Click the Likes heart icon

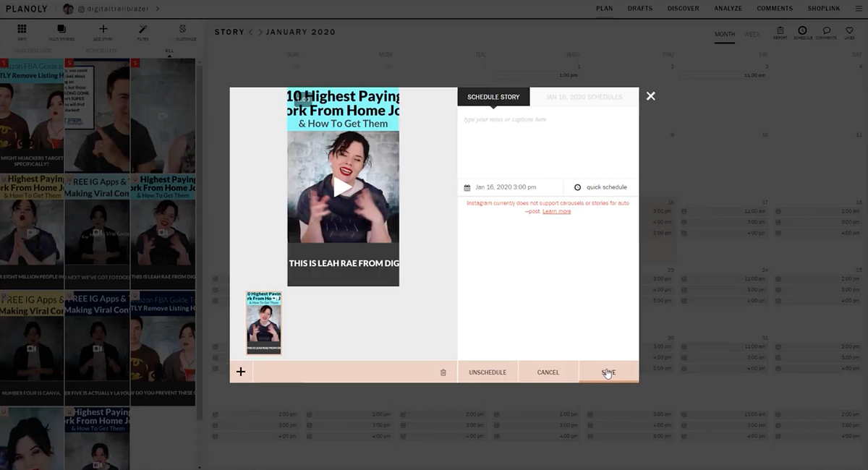pyautogui.click(x=849, y=30)
